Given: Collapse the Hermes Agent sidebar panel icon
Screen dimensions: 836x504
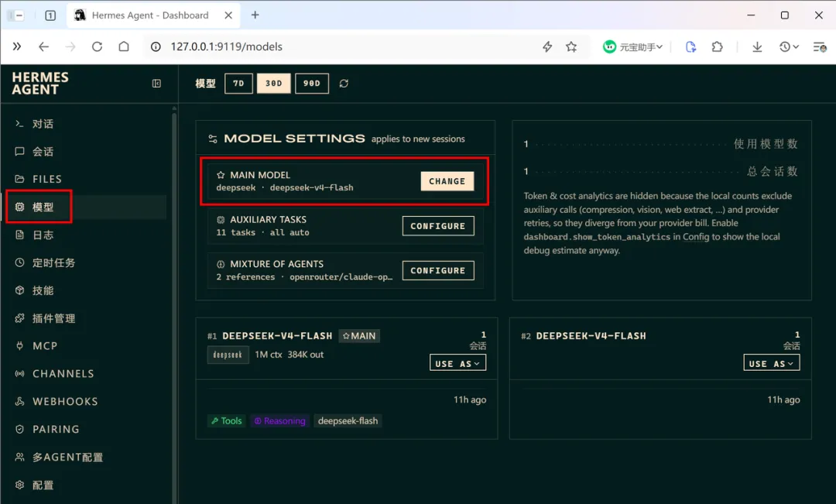Looking at the screenshot, I should click(156, 83).
